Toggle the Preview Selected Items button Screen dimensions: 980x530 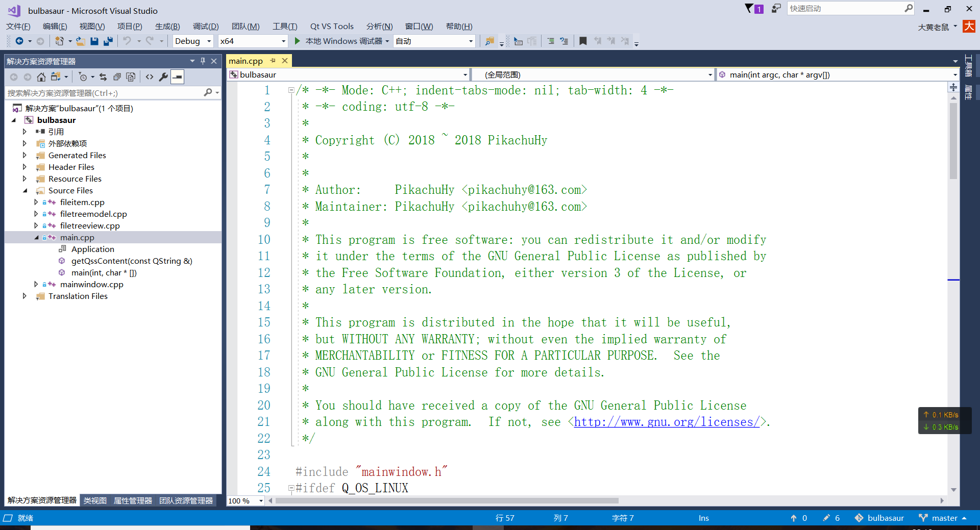point(177,77)
